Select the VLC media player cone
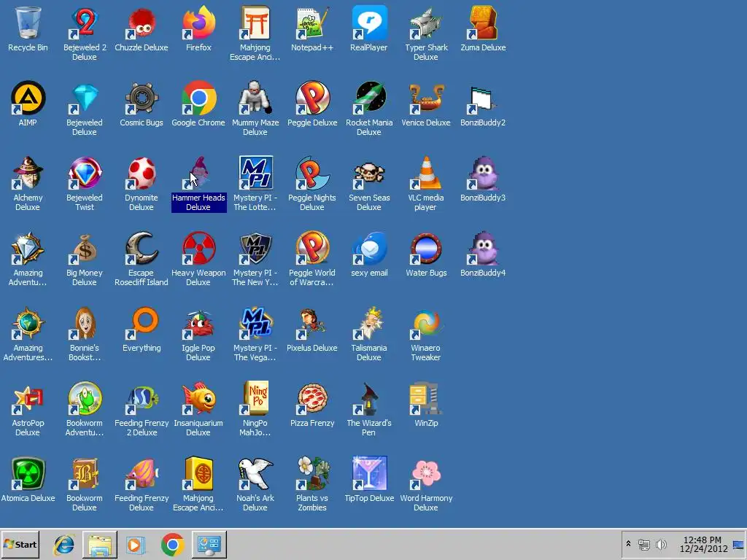This screenshot has width=747, height=560. click(x=426, y=172)
